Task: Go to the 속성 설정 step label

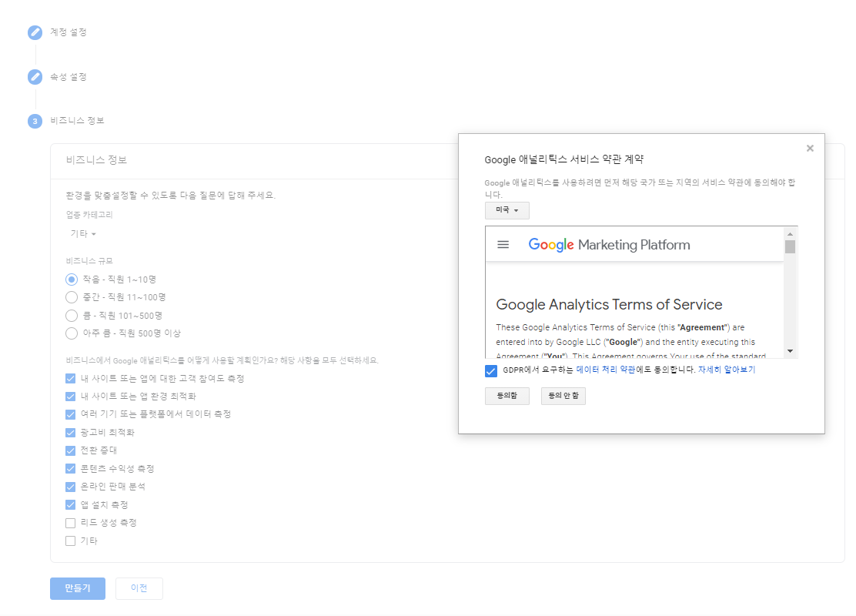Action: click(x=69, y=77)
